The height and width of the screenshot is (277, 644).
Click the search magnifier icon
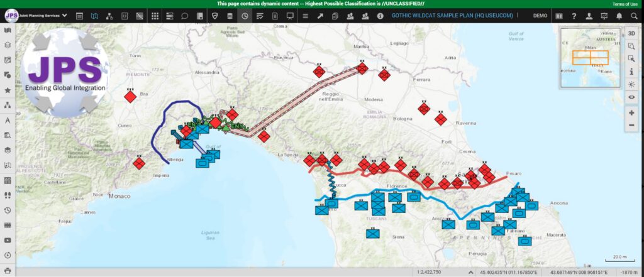[x=634, y=15]
